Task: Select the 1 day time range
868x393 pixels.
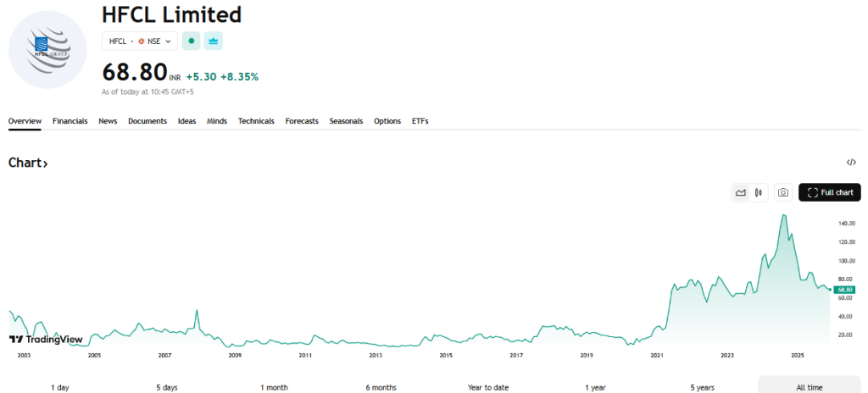Action: point(60,387)
